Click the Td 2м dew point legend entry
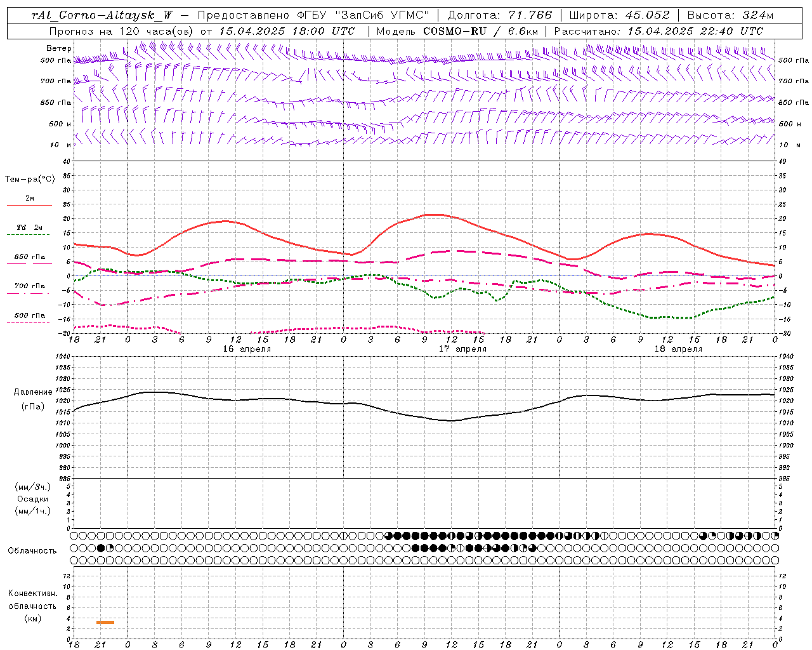 (30, 227)
